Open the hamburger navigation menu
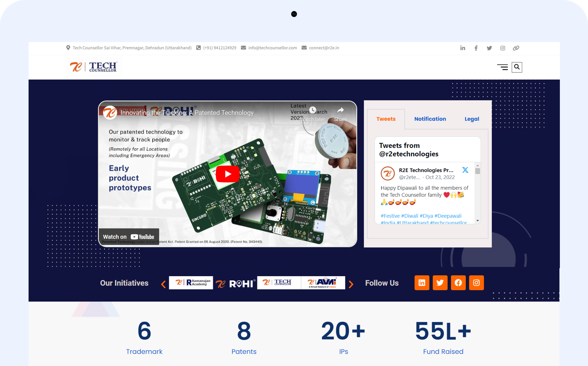 (503, 67)
